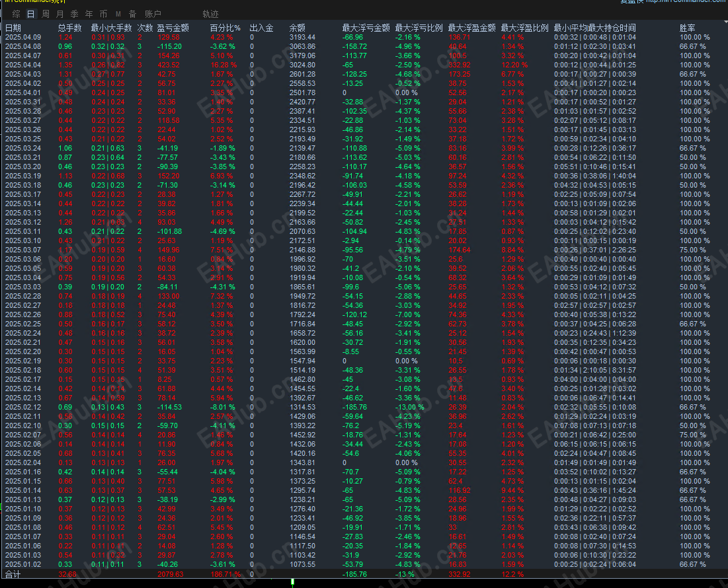The width and height of the screenshot is (728, 588).
Task: Click the 出入金 column header
Action: pyautogui.click(x=261, y=28)
